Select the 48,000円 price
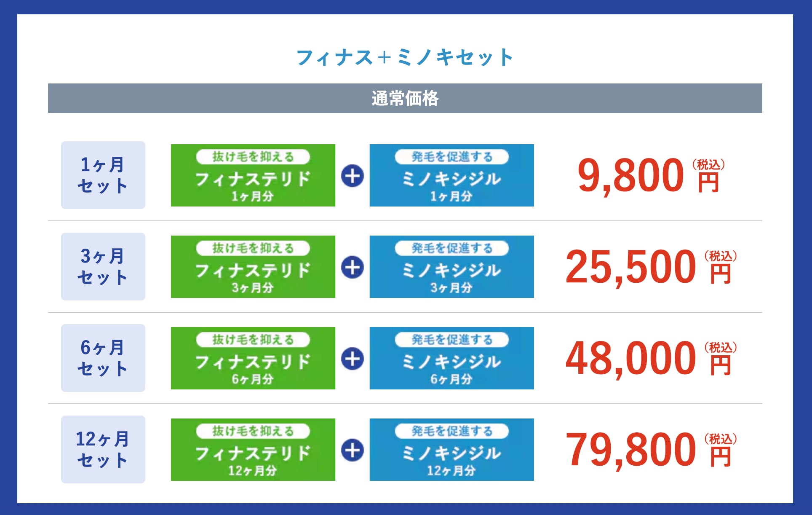The width and height of the screenshot is (812, 515). 649,358
